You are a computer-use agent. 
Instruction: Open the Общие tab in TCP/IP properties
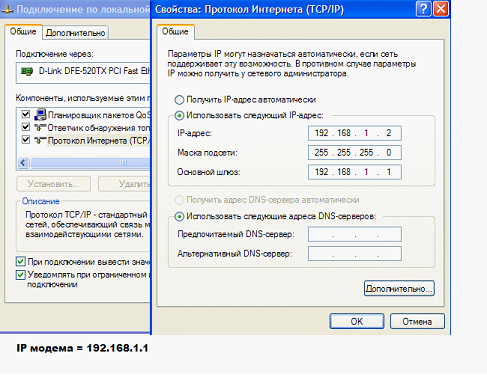(x=175, y=32)
